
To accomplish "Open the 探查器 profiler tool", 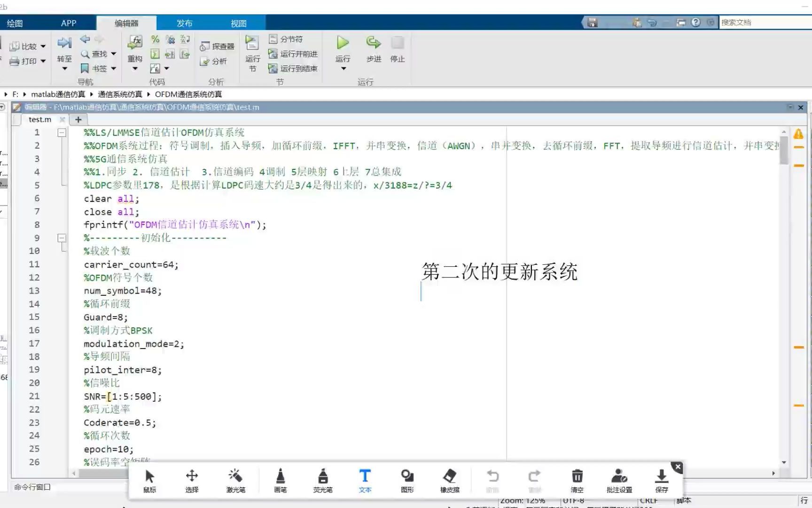I will tap(217, 46).
